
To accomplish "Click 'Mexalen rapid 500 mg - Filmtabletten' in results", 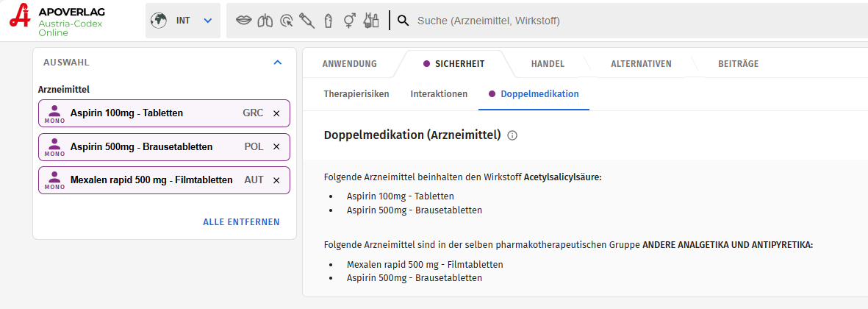I will coord(425,264).
